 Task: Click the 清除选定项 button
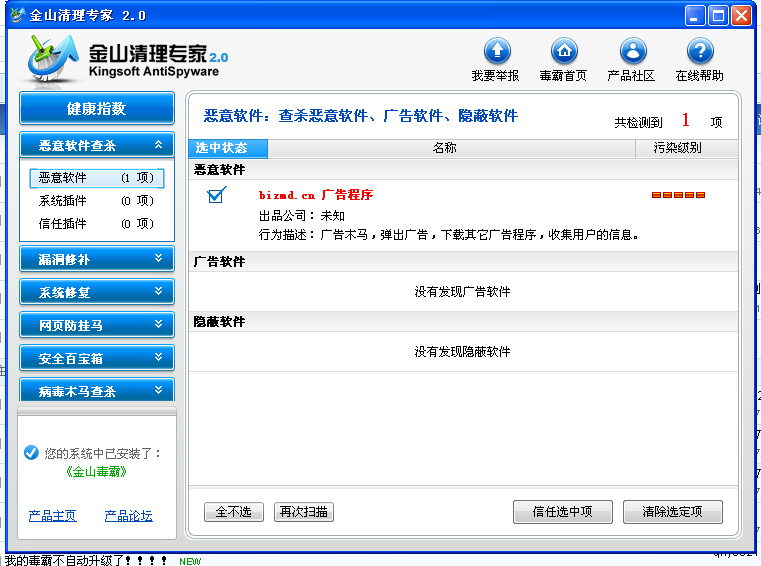click(x=673, y=512)
